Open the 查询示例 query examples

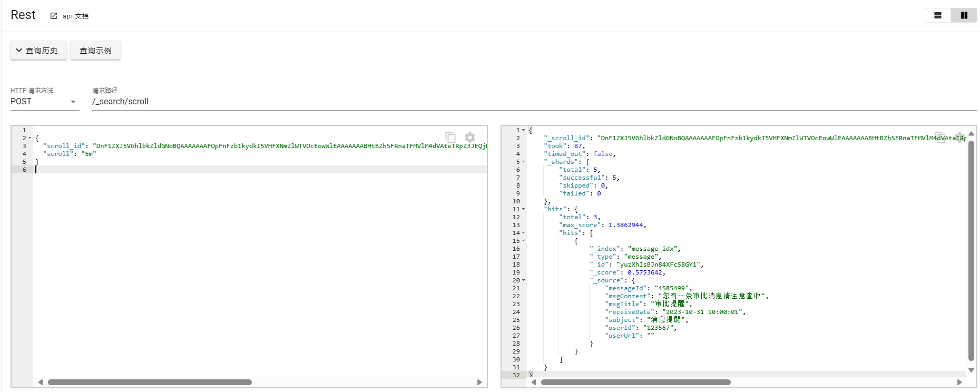click(95, 51)
